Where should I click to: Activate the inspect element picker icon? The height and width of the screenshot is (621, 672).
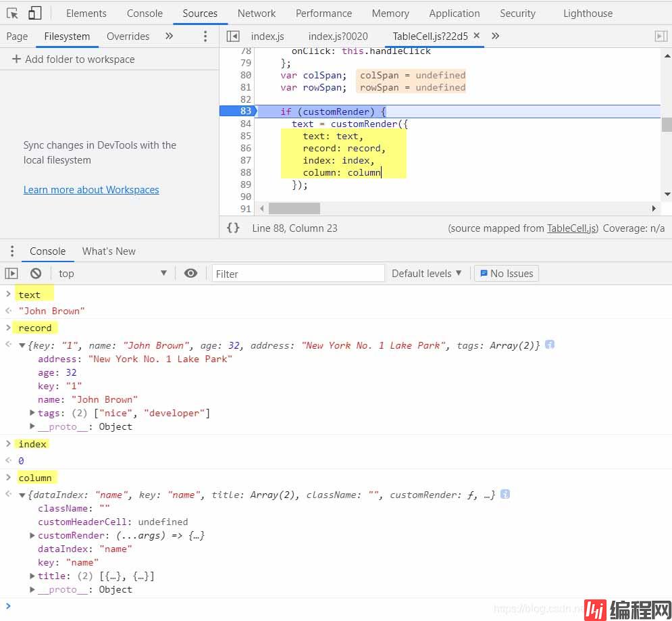14,14
